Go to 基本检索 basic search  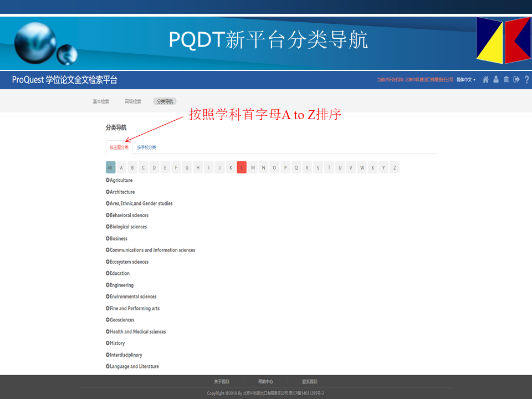coord(101,101)
